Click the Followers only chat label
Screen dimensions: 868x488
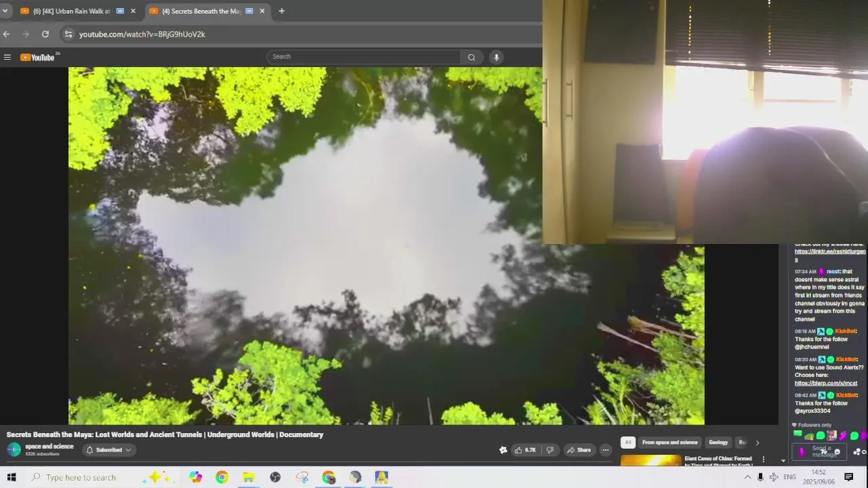pyautogui.click(x=814, y=425)
